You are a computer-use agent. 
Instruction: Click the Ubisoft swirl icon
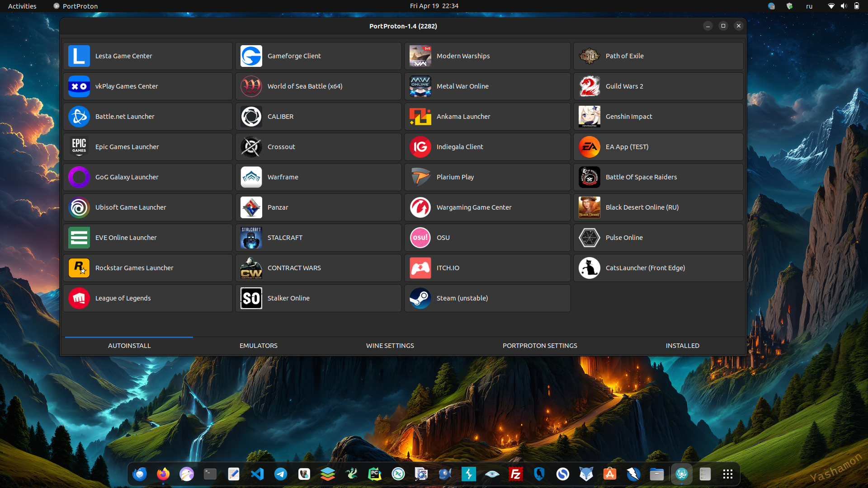click(x=79, y=207)
